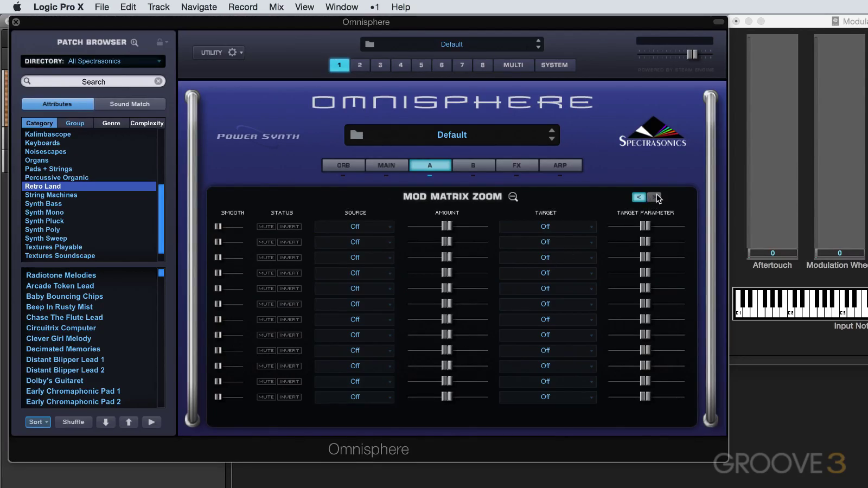Open the Target dropdown in the sixth row

(x=547, y=304)
